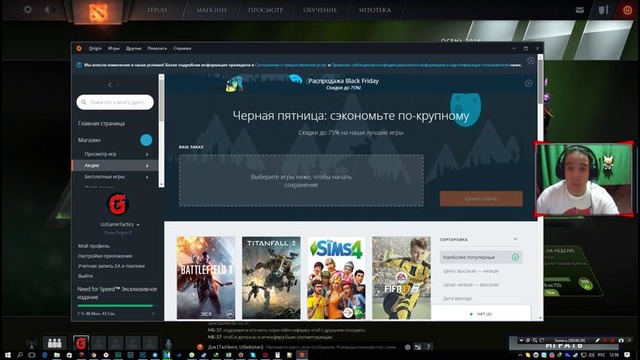Viewport: 640px width, 360px height.
Task: Open Настройки приложения link
Action: point(105,256)
